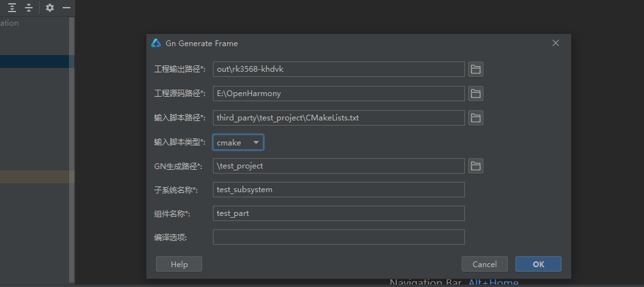This screenshot has height=287, width=644.
Task: Close the Gn Generate Frame dialog
Action: (555, 43)
